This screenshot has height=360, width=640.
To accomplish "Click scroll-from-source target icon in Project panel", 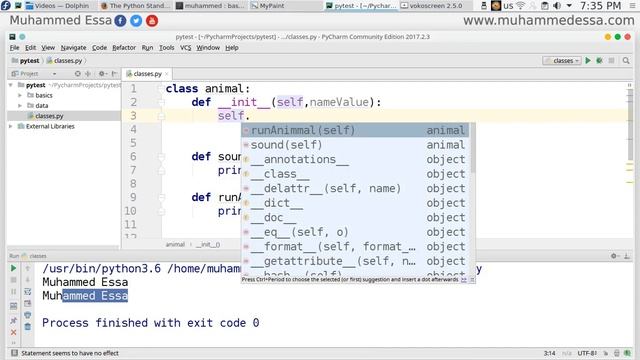I will pyautogui.click(x=78, y=74).
